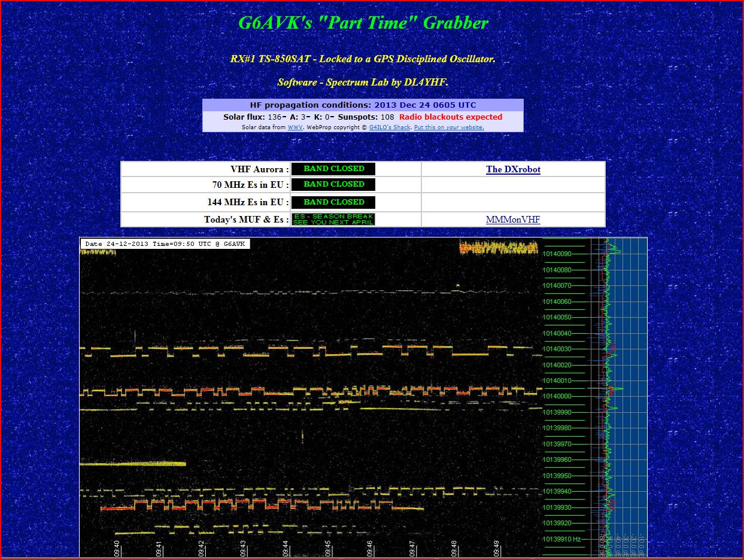Viewport: 744px width, 560px height.
Task: Click the 144 MHz Es BAND CLOSED badge
Action: [333, 202]
